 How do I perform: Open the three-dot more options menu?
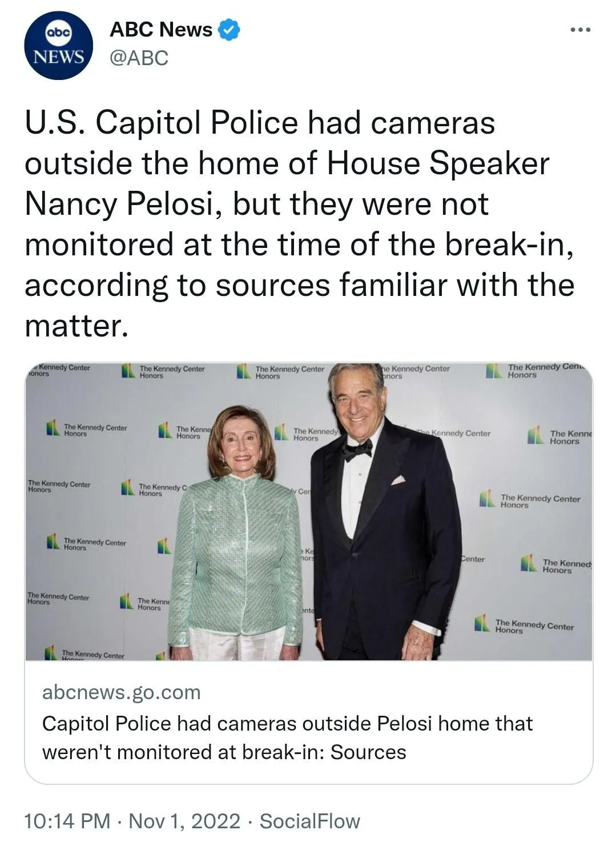click(580, 30)
